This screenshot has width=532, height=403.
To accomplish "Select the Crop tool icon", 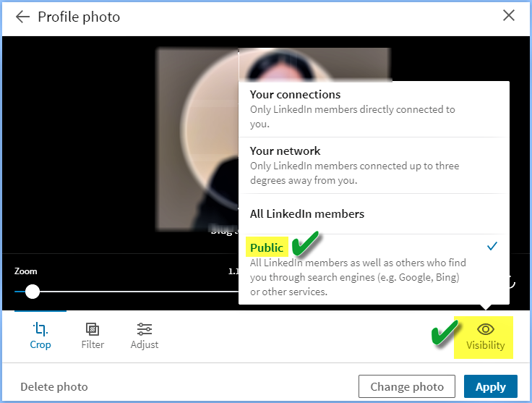I will pos(40,328).
